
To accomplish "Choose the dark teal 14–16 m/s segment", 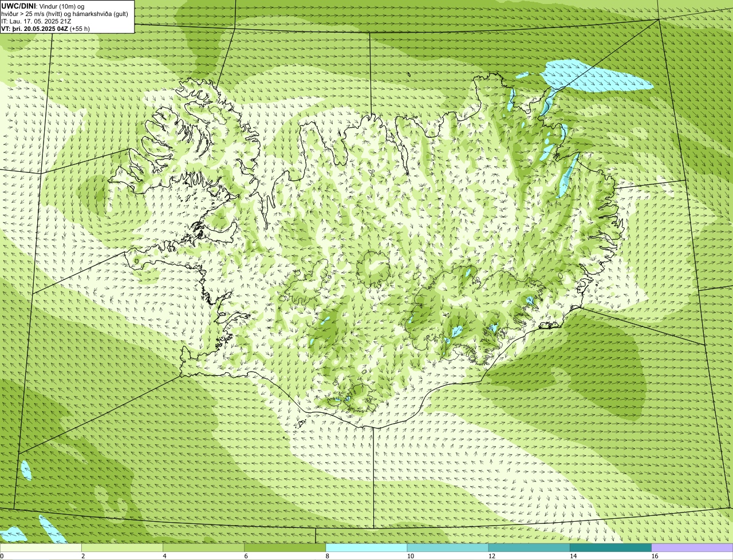I will (x=611, y=547).
